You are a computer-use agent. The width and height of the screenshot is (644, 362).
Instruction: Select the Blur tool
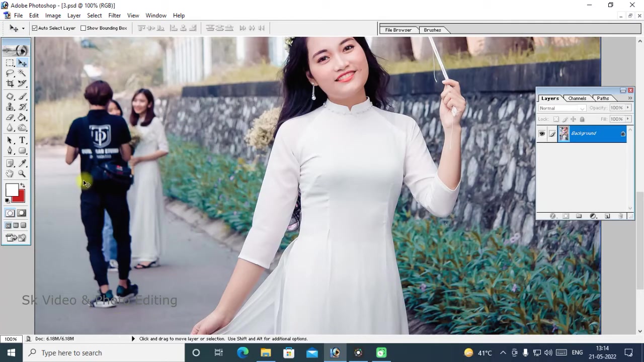[x=10, y=128]
